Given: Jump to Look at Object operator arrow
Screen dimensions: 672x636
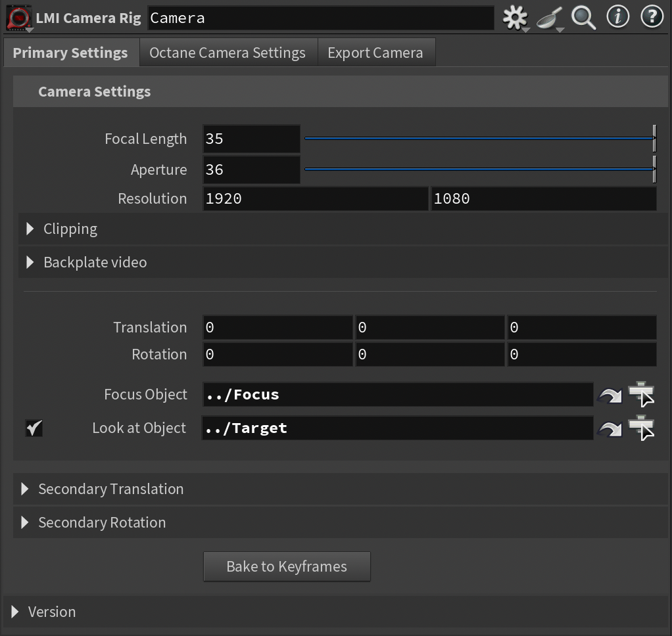Looking at the screenshot, I should click(x=610, y=428).
